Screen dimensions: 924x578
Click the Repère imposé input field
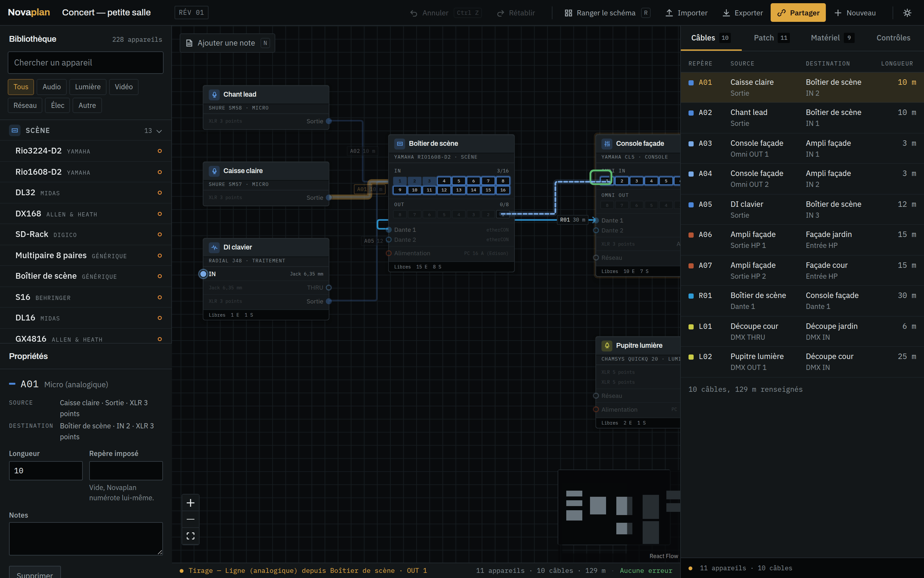tap(126, 471)
